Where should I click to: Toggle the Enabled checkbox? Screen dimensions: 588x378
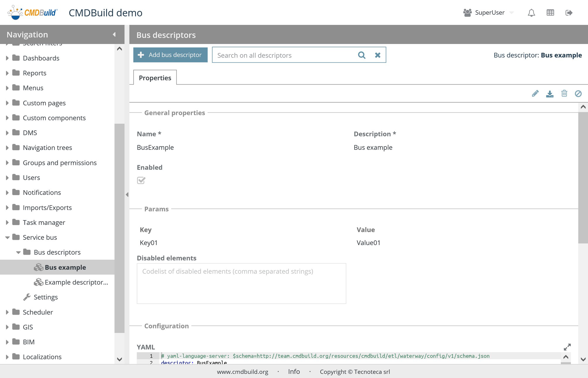(x=141, y=180)
